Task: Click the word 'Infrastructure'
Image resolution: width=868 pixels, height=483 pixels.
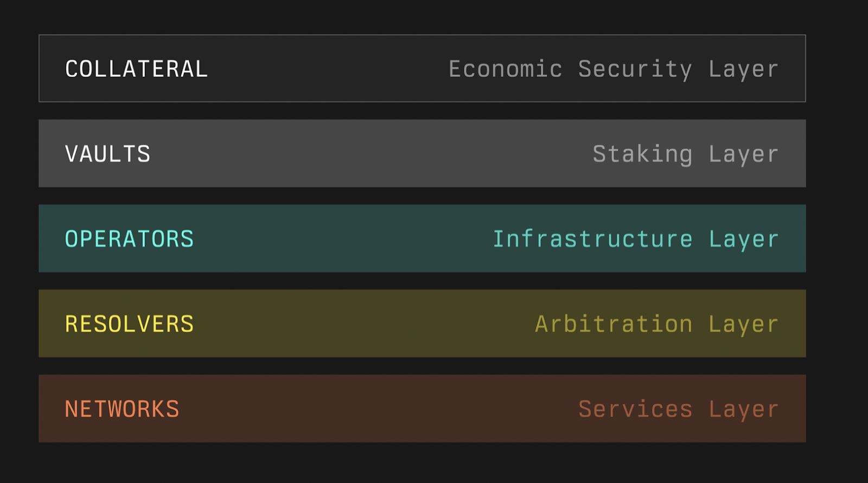Action: click(x=592, y=239)
